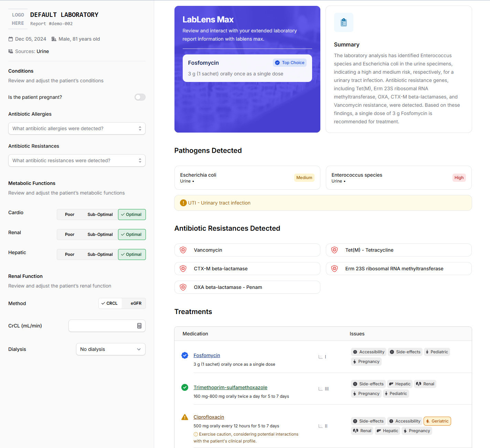Click the clipboard Summary icon
The height and width of the screenshot is (448, 490).
click(x=343, y=22)
